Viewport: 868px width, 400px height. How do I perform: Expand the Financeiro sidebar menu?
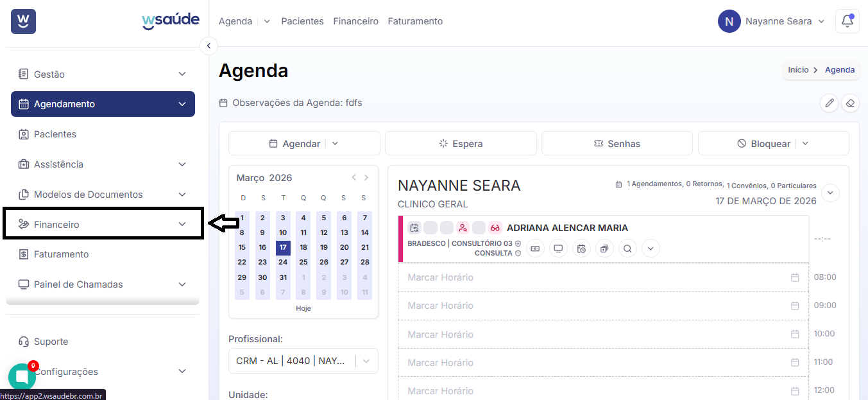[x=182, y=224]
